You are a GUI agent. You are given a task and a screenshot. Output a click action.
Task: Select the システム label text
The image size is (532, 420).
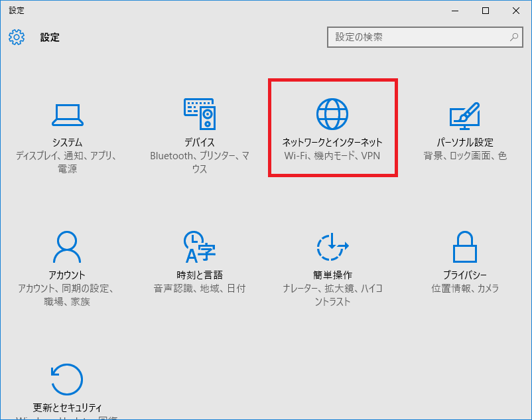tap(67, 142)
